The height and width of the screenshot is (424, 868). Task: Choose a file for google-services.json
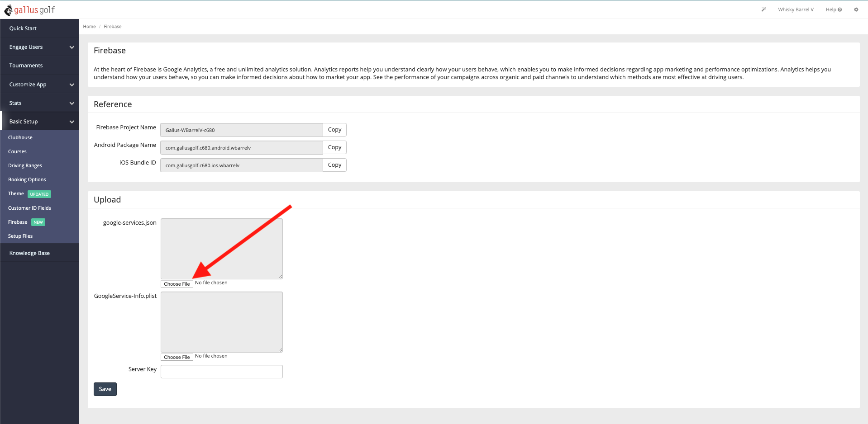(x=177, y=284)
